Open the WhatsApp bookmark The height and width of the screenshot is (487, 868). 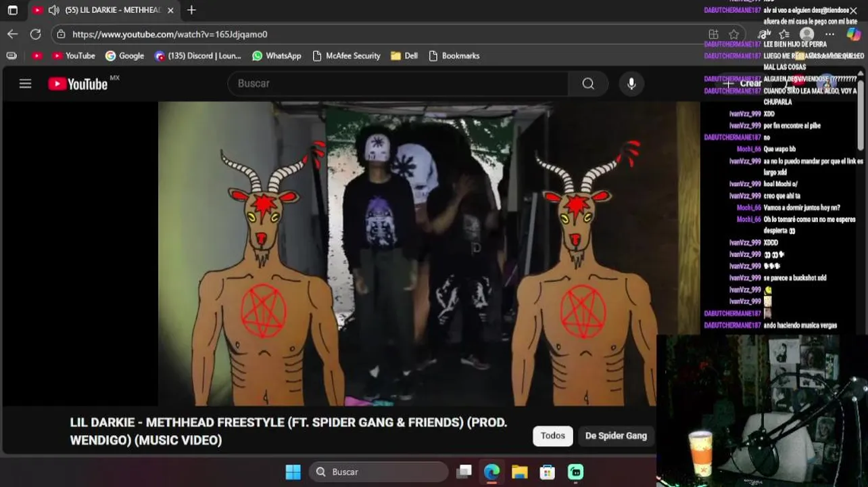click(276, 55)
